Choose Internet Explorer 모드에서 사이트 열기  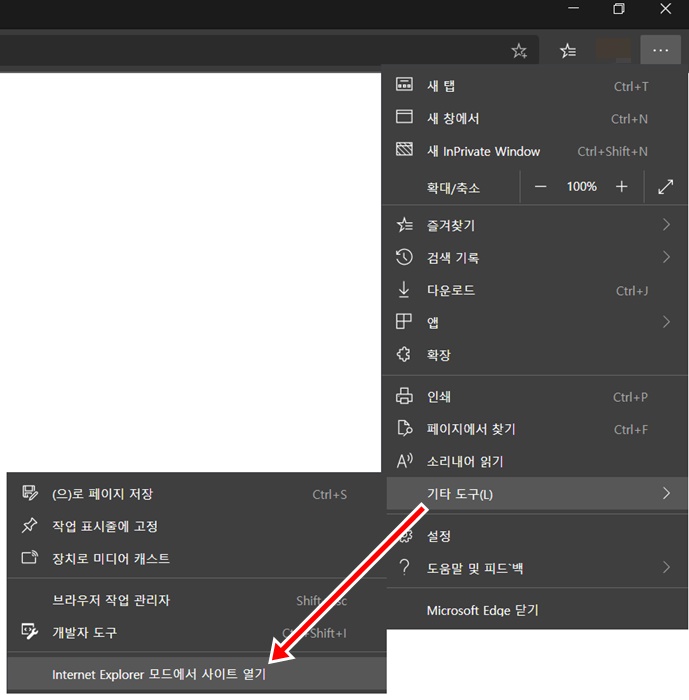pyautogui.click(x=197, y=674)
